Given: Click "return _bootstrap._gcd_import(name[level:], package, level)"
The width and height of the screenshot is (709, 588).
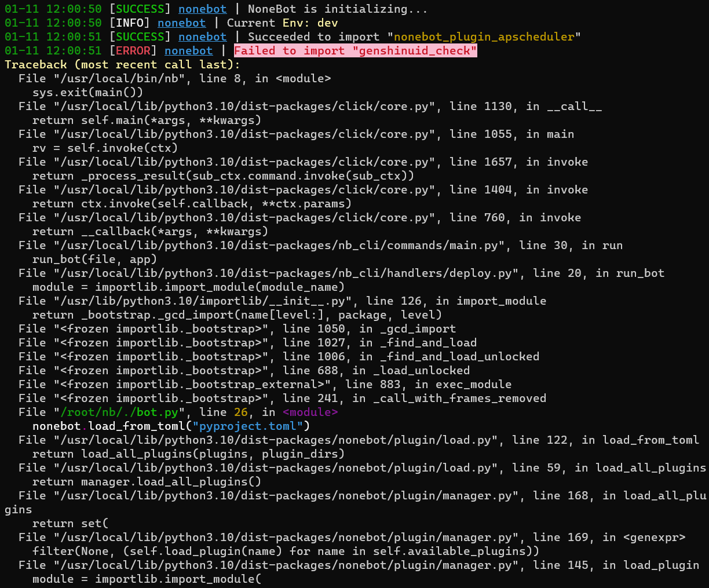Looking at the screenshot, I should (237, 315).
